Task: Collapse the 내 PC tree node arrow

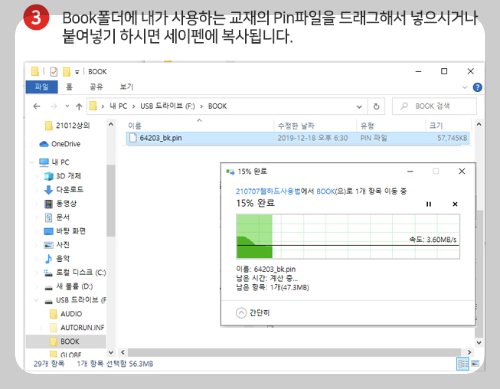Action: coord(32,162)
